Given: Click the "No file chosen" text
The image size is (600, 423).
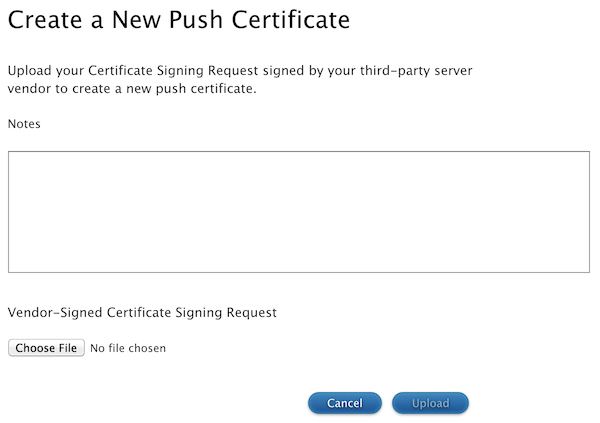Looking at the screenshot, I should pyautogui.click(x=128, y=348).
